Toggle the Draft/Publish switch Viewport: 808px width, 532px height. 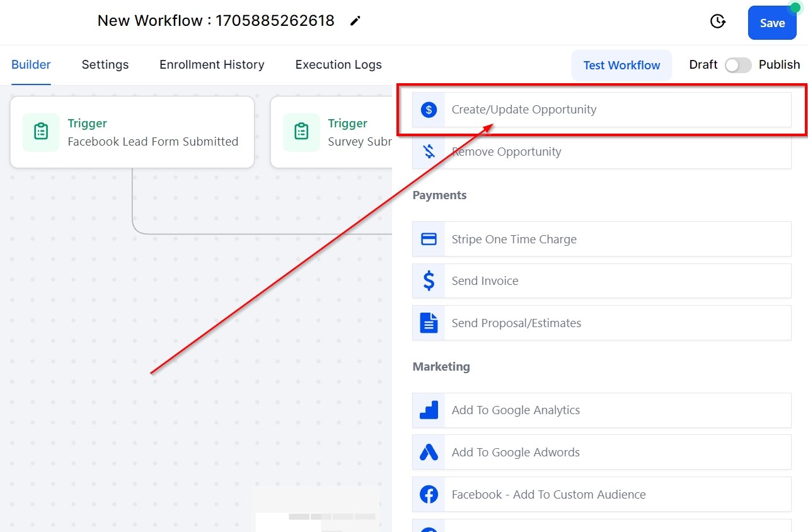[737, 65]
